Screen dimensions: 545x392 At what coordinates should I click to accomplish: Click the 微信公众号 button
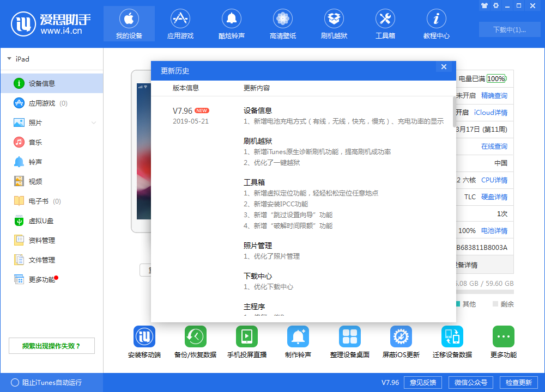click(x=471, y=383)
